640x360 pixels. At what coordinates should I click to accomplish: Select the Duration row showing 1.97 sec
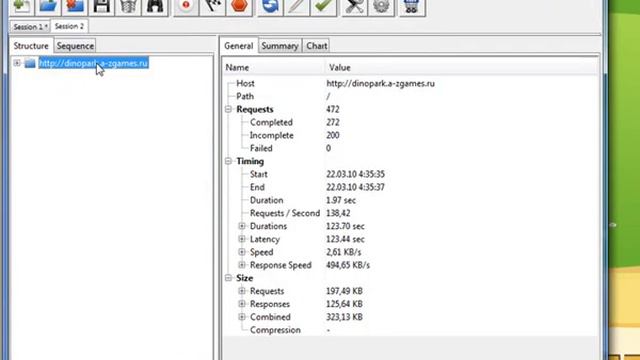coord(410,200)
